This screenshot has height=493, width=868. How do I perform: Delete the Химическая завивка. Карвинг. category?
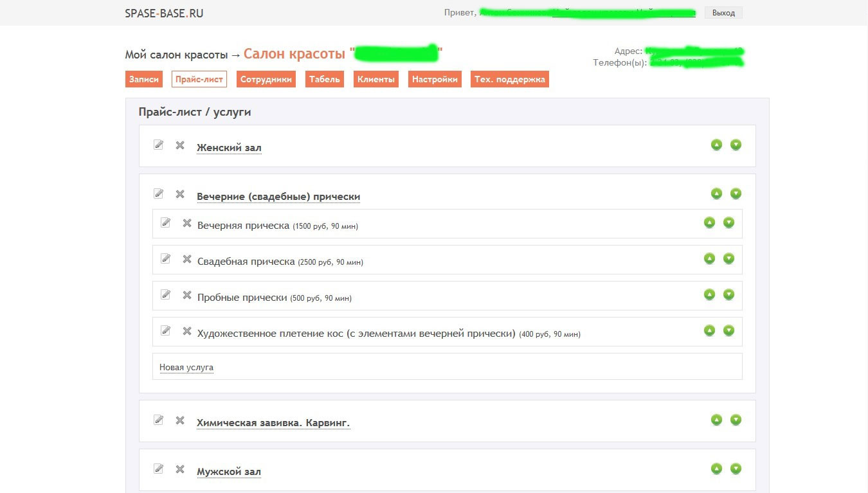click(x=180, y=420)
